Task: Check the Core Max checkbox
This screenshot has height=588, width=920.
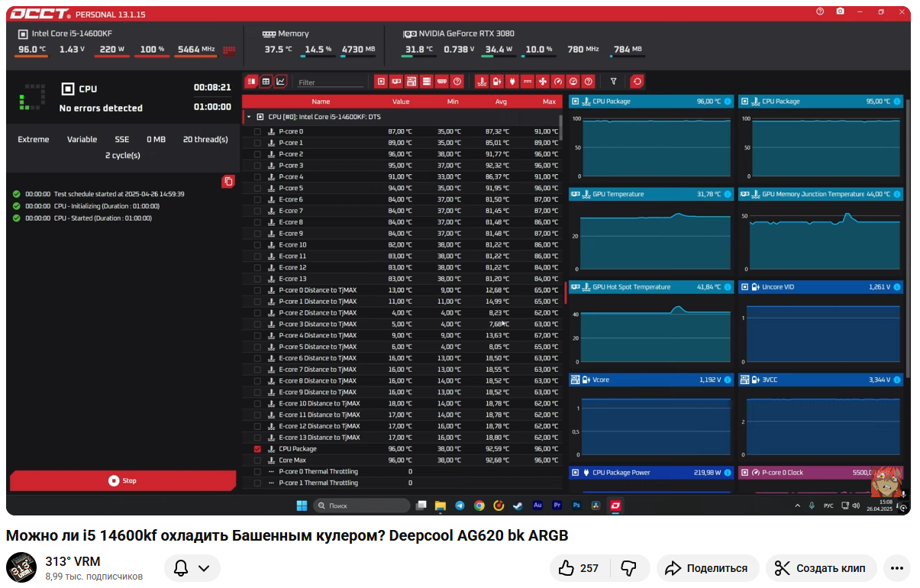Action: (x=257, y=460)
